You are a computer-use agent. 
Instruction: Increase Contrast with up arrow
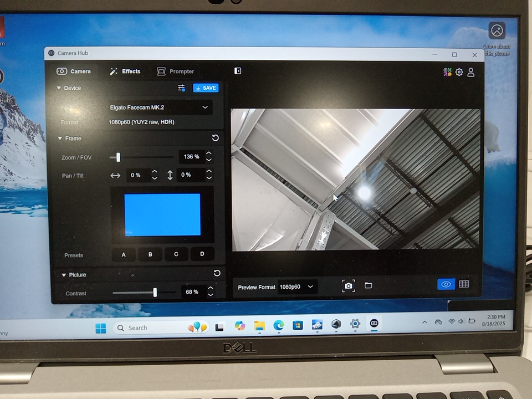(x=211, y=288)
